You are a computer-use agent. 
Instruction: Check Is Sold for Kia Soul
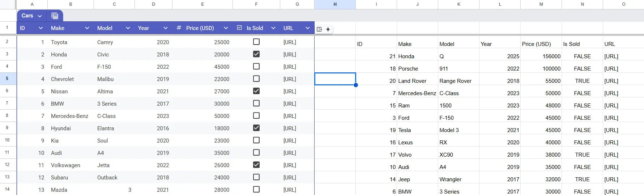click(256, 140)
